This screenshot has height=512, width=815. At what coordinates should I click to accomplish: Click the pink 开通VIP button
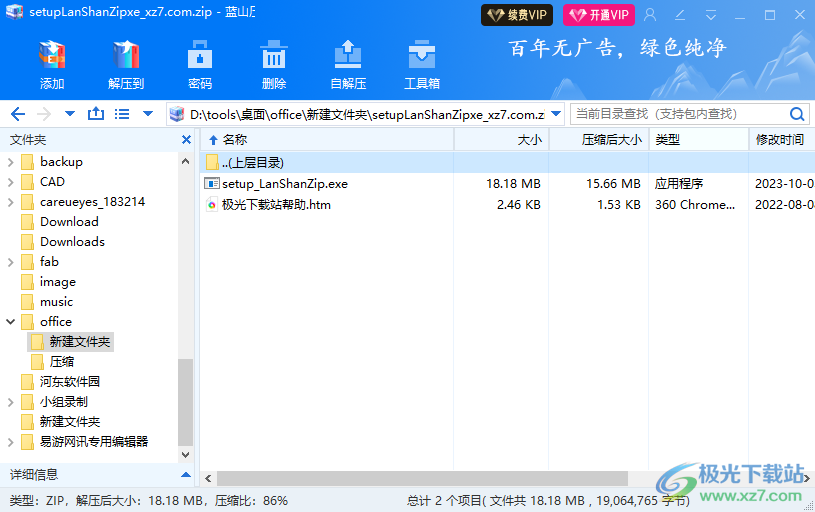pos(599,15)
